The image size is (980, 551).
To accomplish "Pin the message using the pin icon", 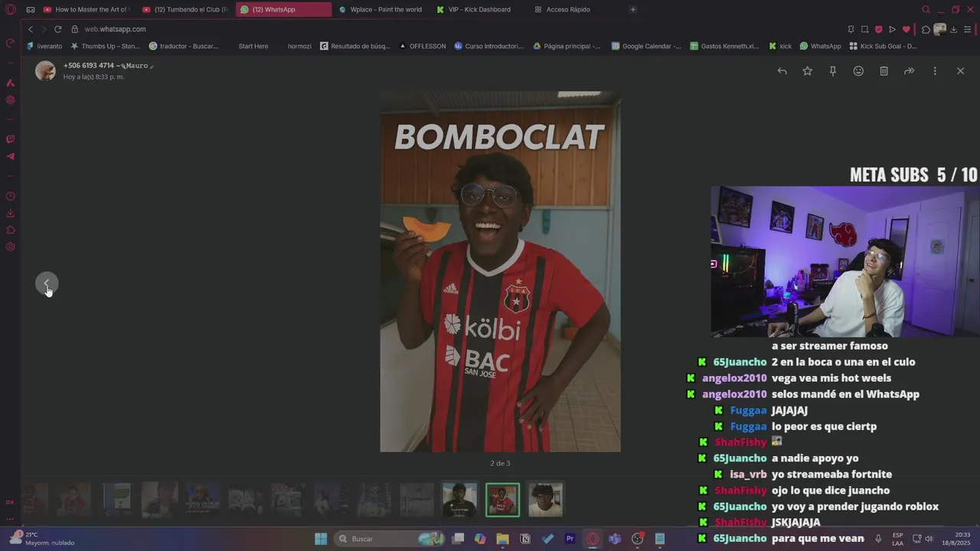I will coord(833,71).
